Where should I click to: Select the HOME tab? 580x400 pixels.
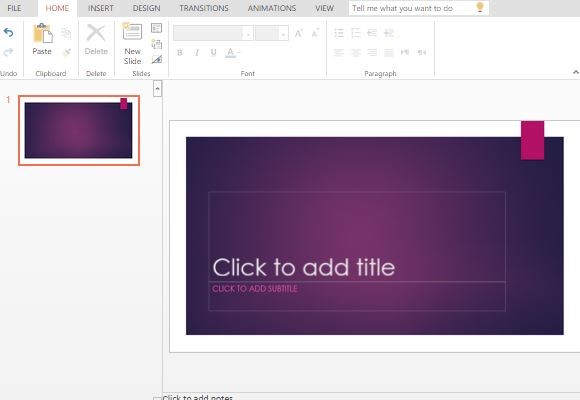57,8
